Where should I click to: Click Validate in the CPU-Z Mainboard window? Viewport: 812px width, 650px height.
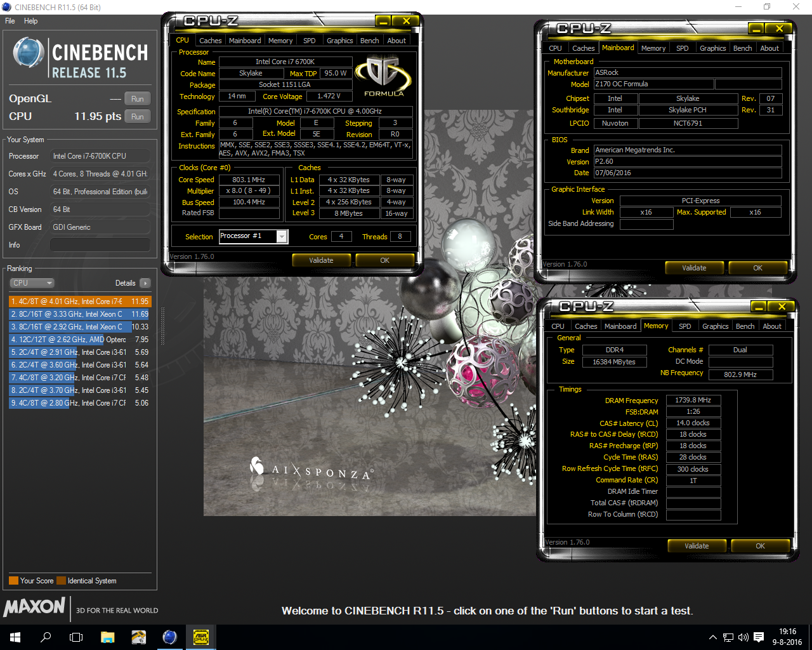(x=695, y=268)
